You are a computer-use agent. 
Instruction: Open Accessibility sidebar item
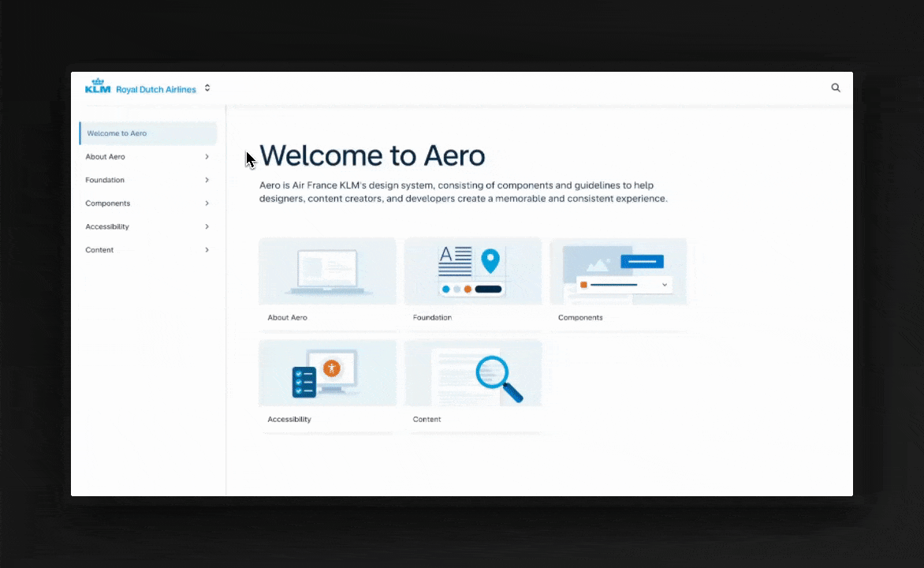click(148, 226)
